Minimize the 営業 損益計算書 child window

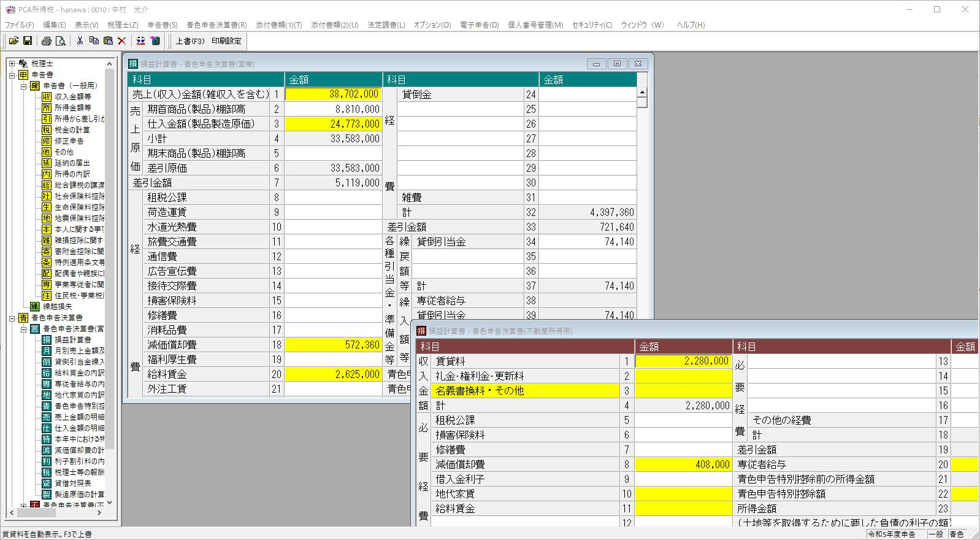click(x=596, y=63)
